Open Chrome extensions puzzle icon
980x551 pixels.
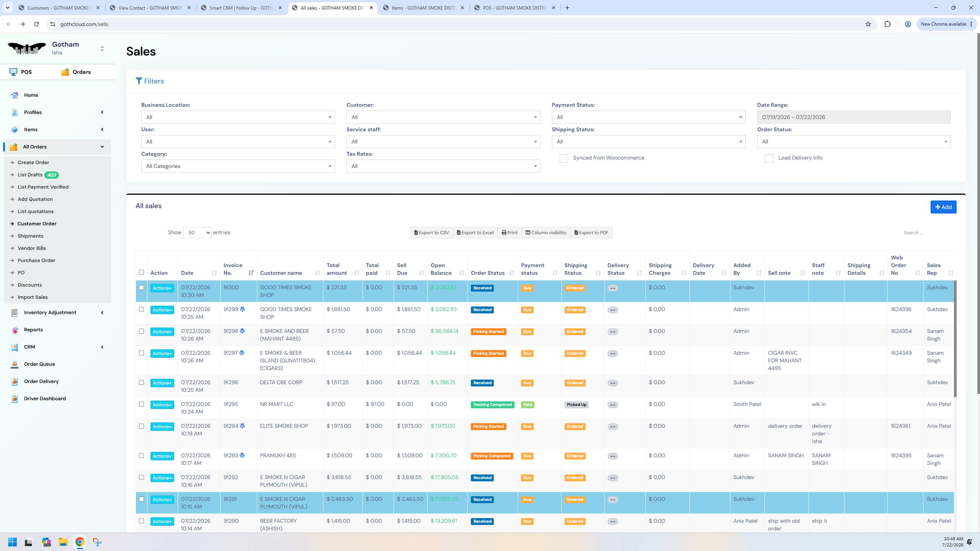(887, 24)
